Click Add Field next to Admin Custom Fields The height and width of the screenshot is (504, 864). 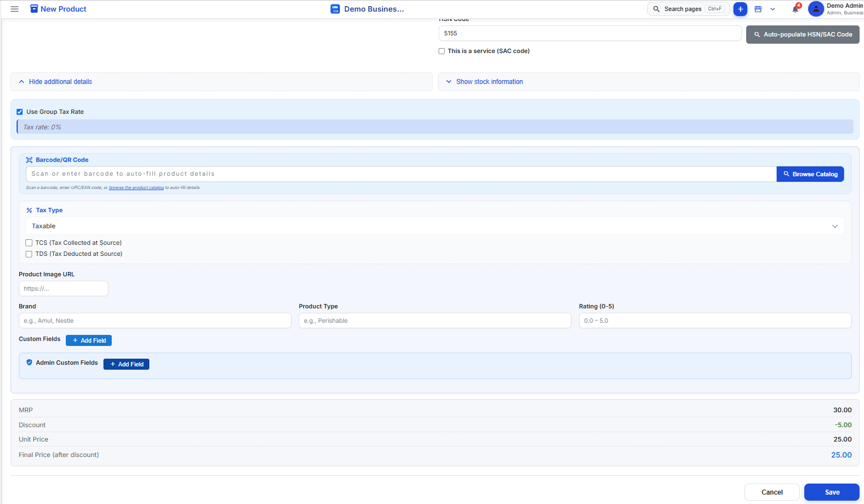tap(126, 364)
